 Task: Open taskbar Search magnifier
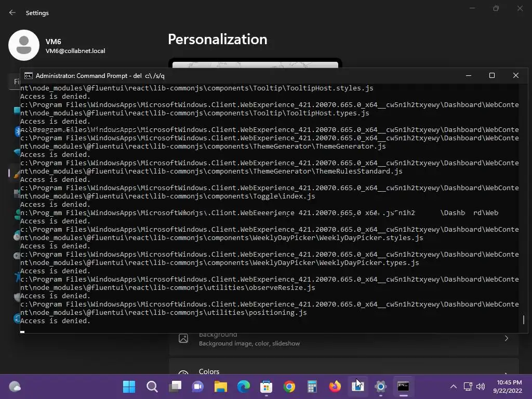[152, 387]
